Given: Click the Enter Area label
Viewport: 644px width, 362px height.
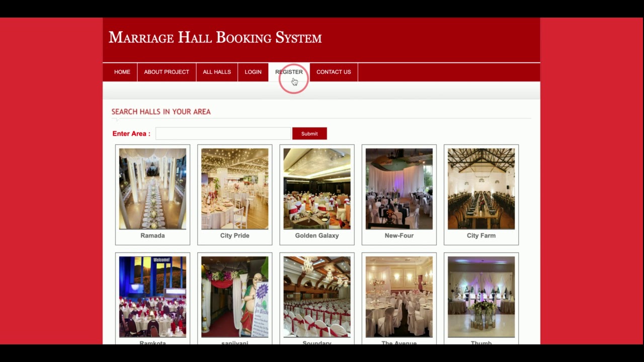Looking at the screenshot, I should coord(131,134).
